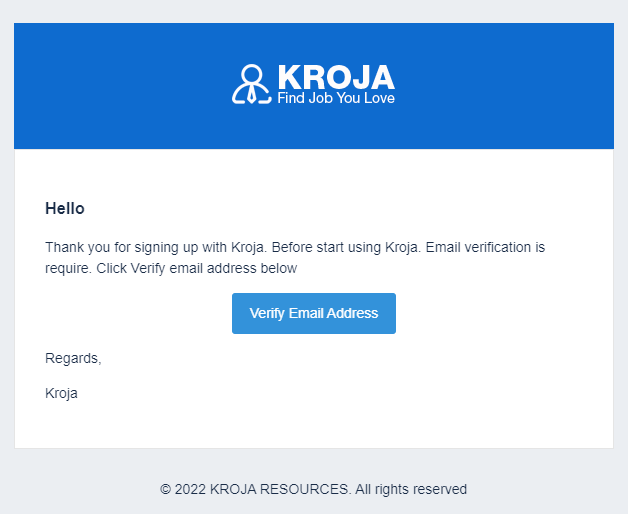The width and height of the screenshot is (628, 514).
Task: Select the Find Job You Love tagline
Action: (x=336, y=98)
